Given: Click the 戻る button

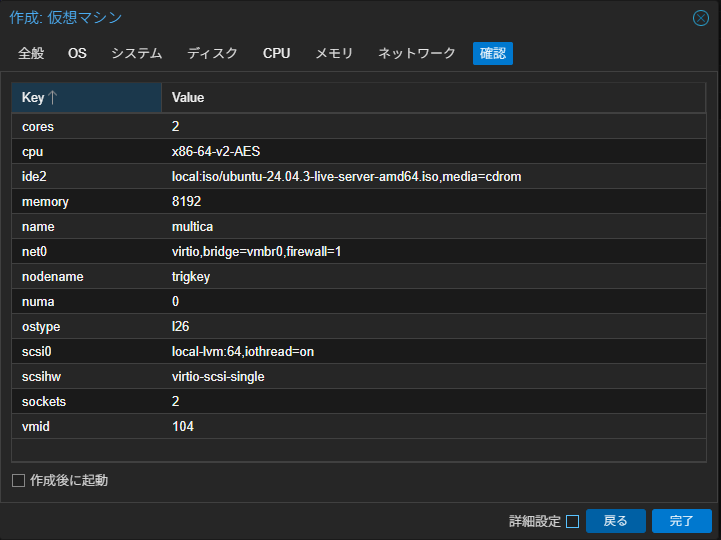Looking at the screenshot, I should (616, 521).
